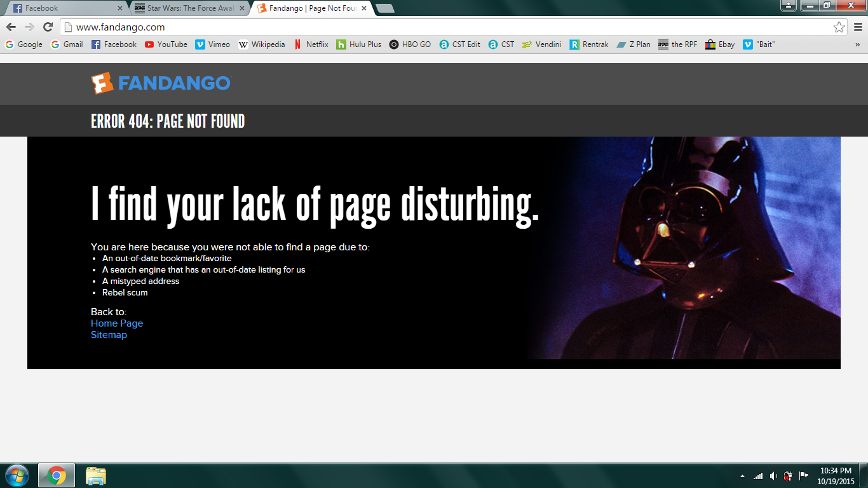
Task: Open Windows Explorer from the taskbar
Action: pyautogui.click(x=96, y=475)
